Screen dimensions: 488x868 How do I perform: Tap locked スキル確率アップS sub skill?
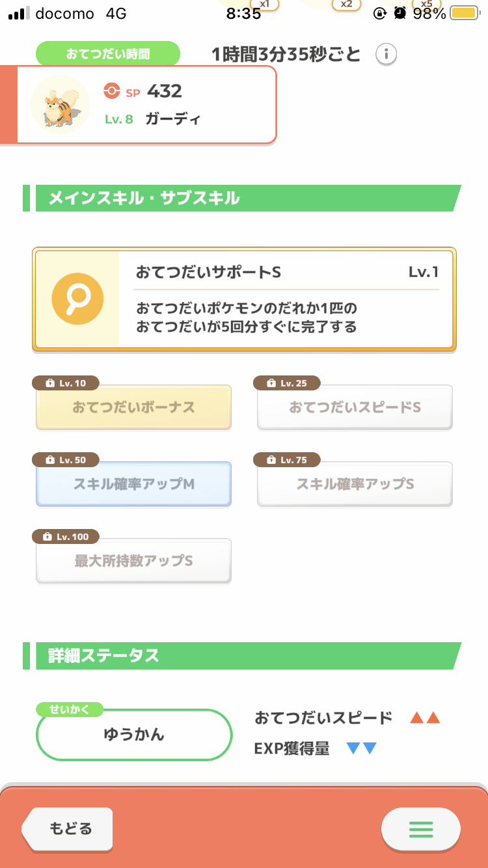point(355,485)
